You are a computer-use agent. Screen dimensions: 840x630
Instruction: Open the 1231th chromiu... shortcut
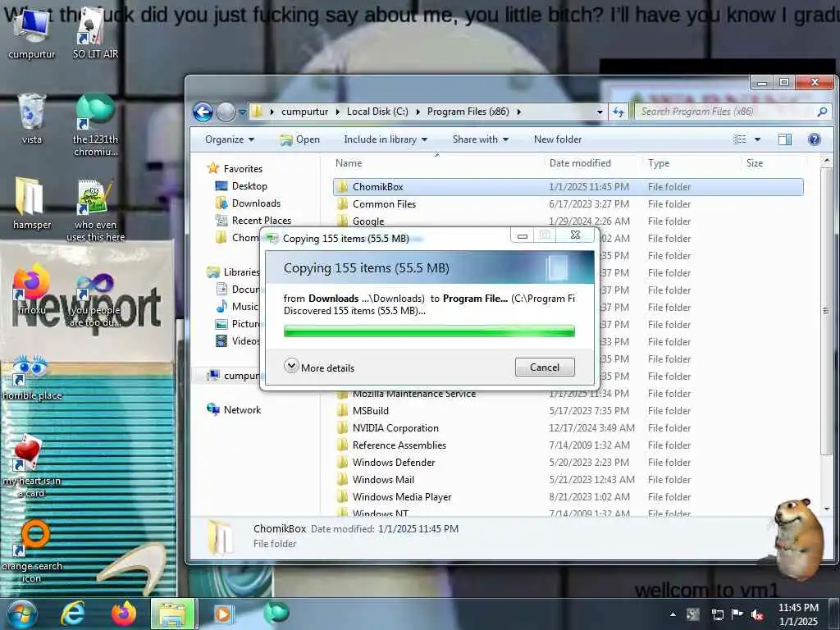[x=95, y=126]
